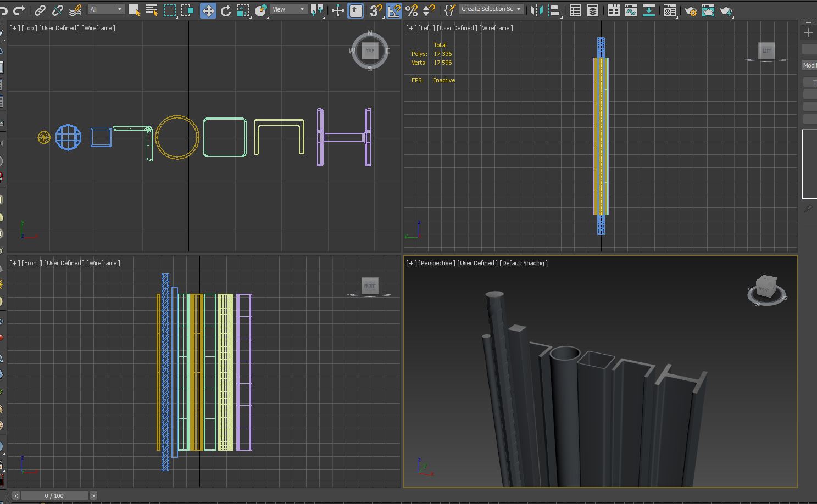
Task: Open the Render Setup teapot icon
Action: (x=691, y=10)
